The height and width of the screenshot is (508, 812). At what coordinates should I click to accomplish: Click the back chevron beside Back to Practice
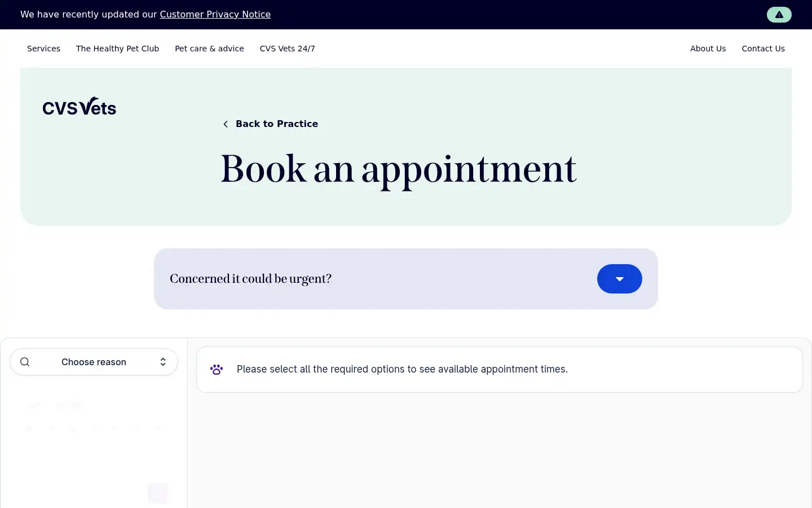coord(226,124)
